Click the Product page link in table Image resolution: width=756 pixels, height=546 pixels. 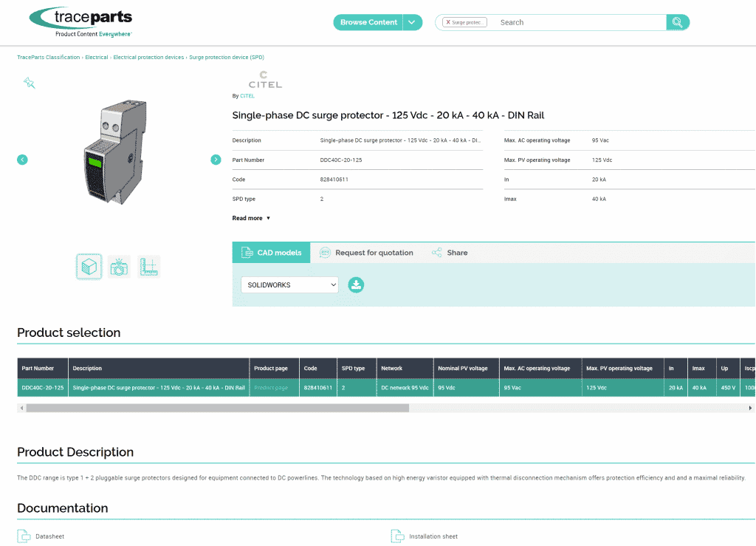(271, 388)
